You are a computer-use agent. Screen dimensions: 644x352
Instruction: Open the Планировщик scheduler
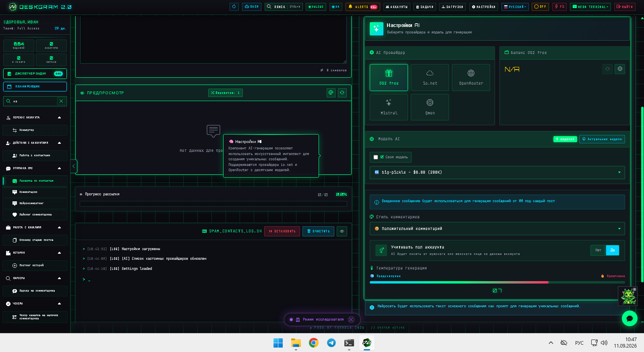35,87
